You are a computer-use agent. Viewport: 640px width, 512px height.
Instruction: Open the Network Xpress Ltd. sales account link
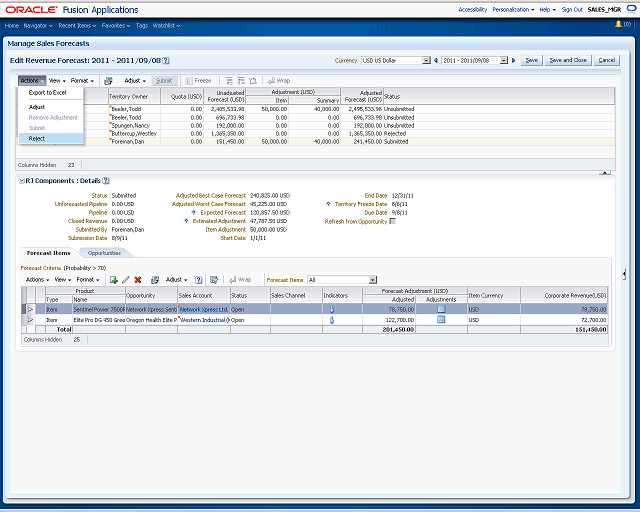point(204,309)
